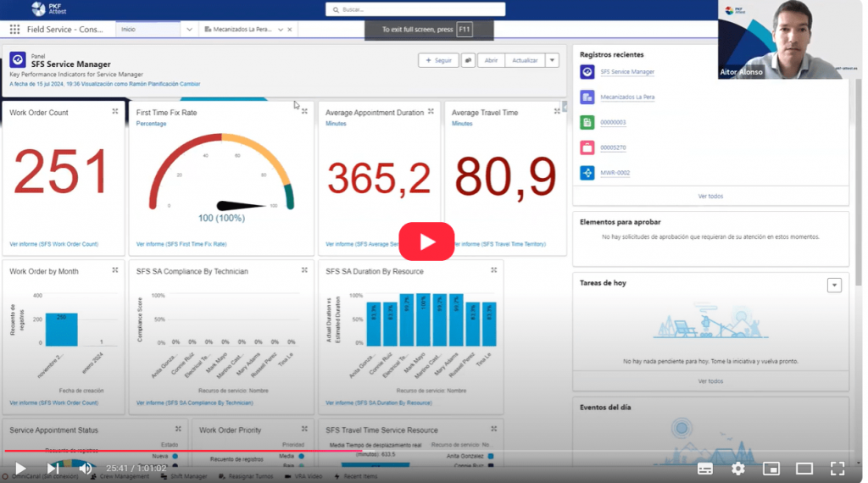Expand SFS SA Compliance By Technician chart
This screenshot has height=483, width=868.
304,270
